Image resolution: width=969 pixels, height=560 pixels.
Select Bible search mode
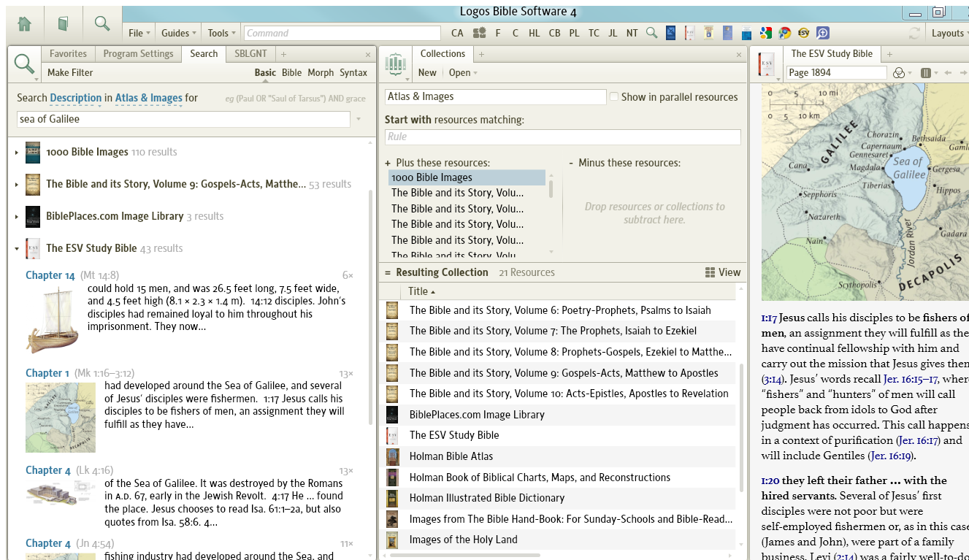[x=291, y=73]
